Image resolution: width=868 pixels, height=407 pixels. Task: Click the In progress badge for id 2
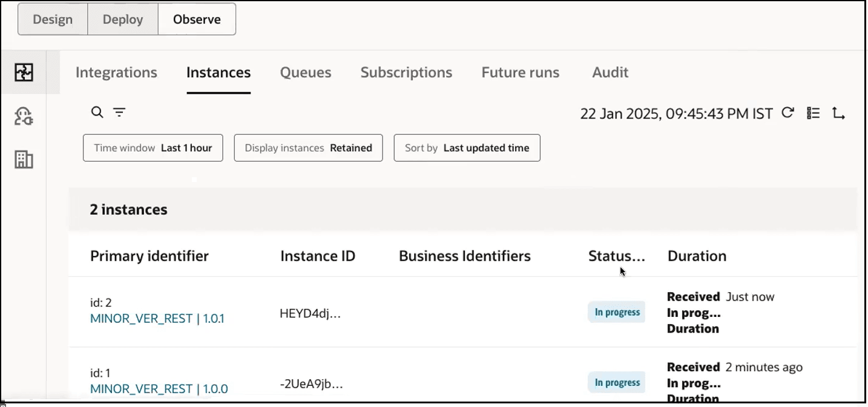[616, 312]
